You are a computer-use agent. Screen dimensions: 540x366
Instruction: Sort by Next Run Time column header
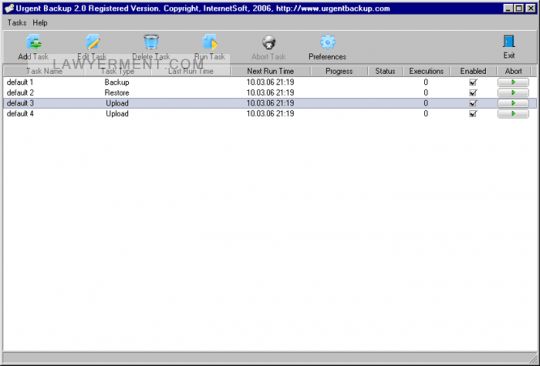click(x=270, y=71)
